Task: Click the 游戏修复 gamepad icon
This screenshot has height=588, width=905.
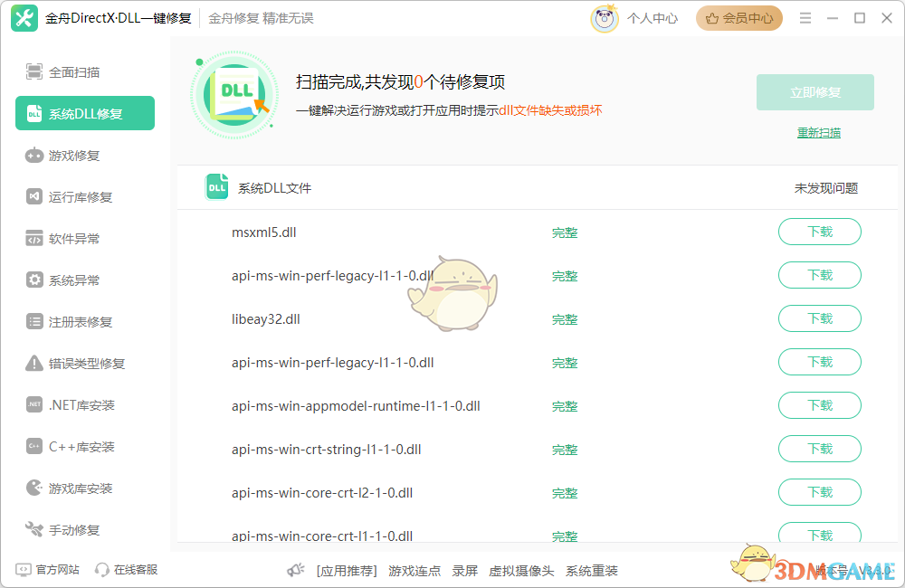Action: pyautogui.click(x=34, y=156)
